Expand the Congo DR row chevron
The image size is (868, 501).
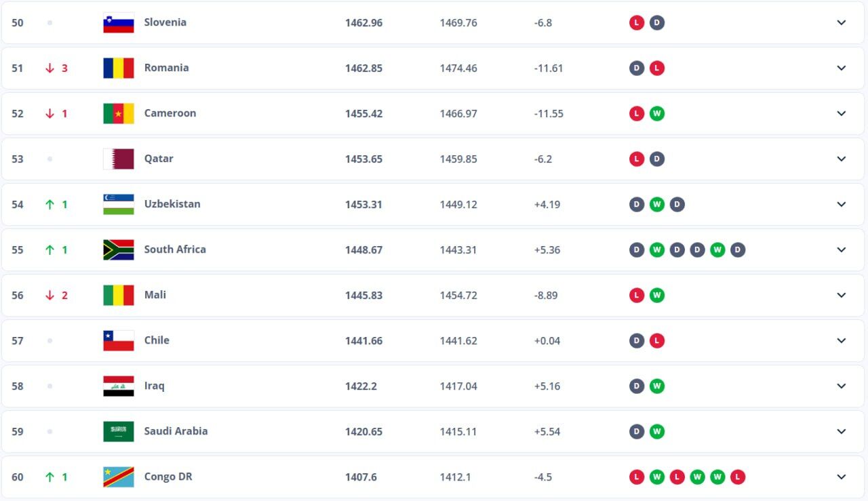click(842, 477)
